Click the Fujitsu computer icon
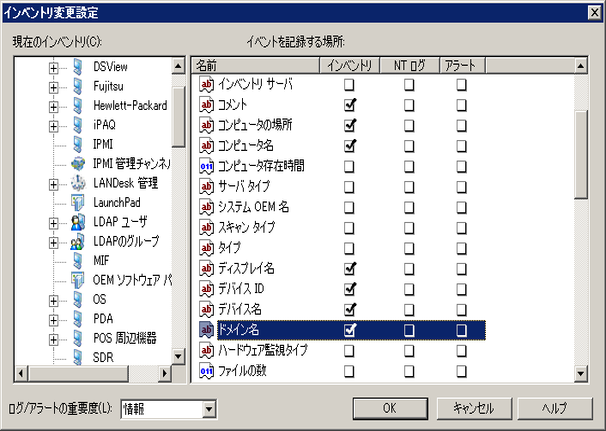606x431 pixels. point(78,86)
